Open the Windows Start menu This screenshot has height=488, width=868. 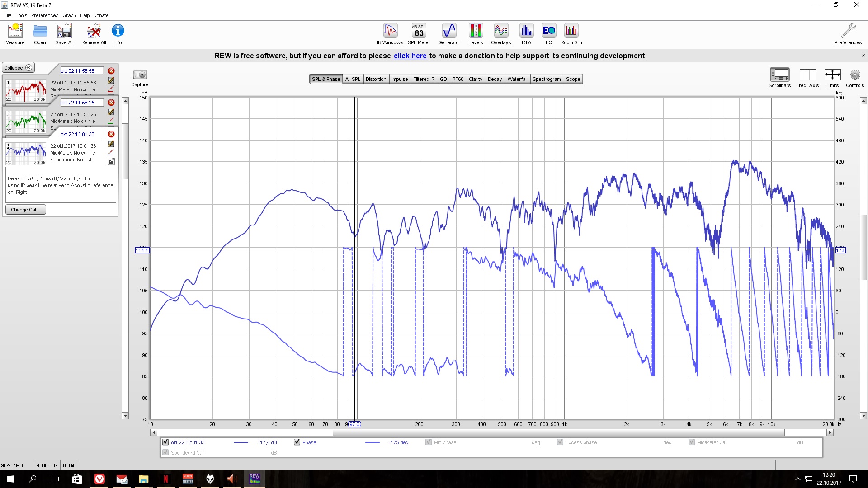11,479
